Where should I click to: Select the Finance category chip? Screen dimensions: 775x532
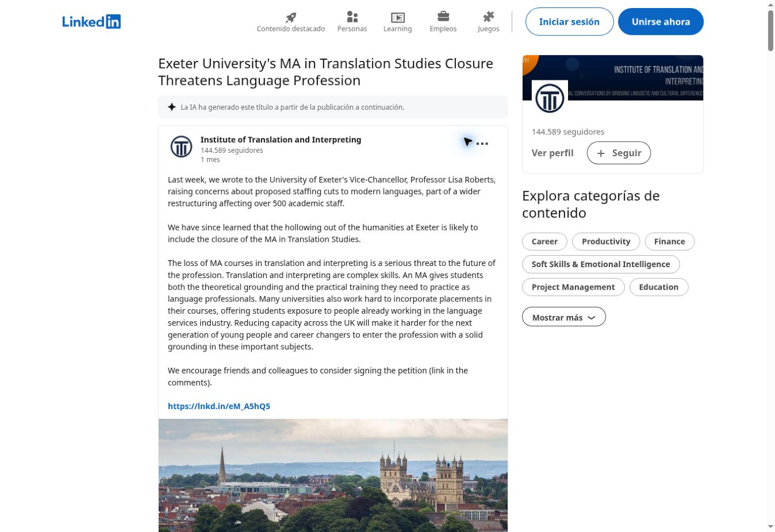[x=670, y=241]
